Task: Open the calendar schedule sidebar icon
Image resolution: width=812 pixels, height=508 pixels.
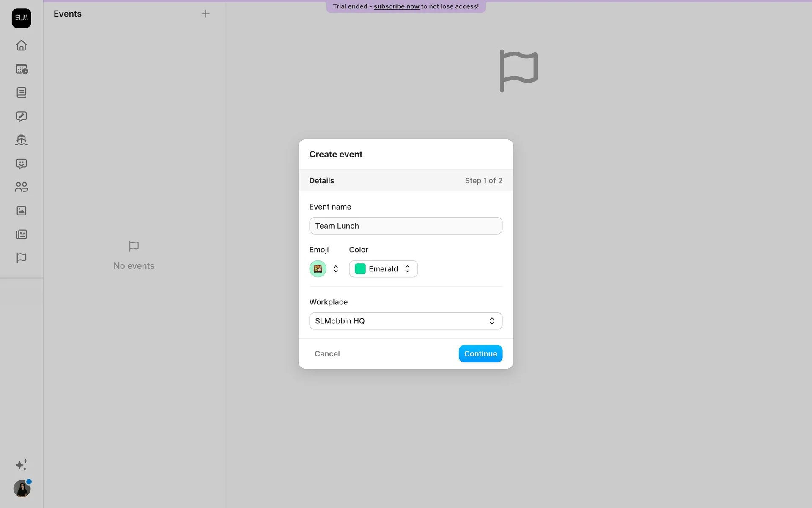Action: tap(21, 69)
